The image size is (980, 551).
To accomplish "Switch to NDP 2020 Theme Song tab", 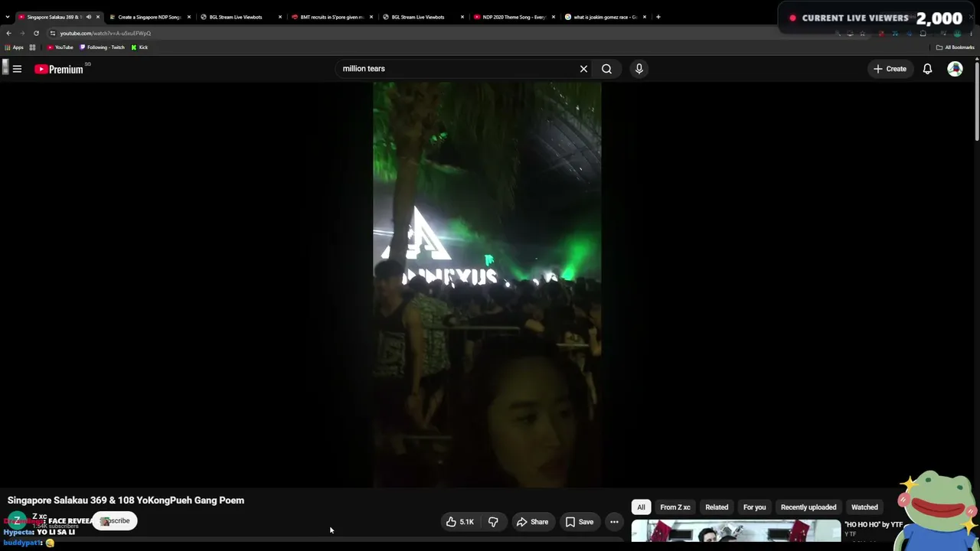I will point(514,17).
